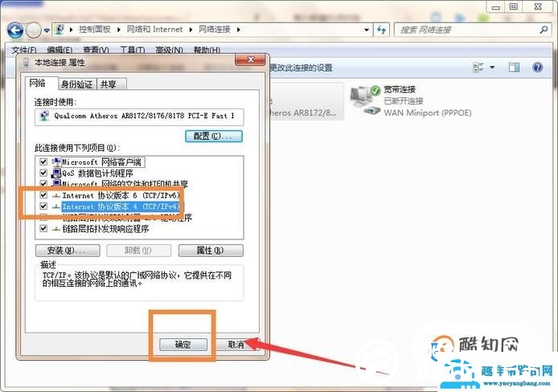Switch to the 共享 tab
The image size is (558, 392).
(x=109, y=84)
